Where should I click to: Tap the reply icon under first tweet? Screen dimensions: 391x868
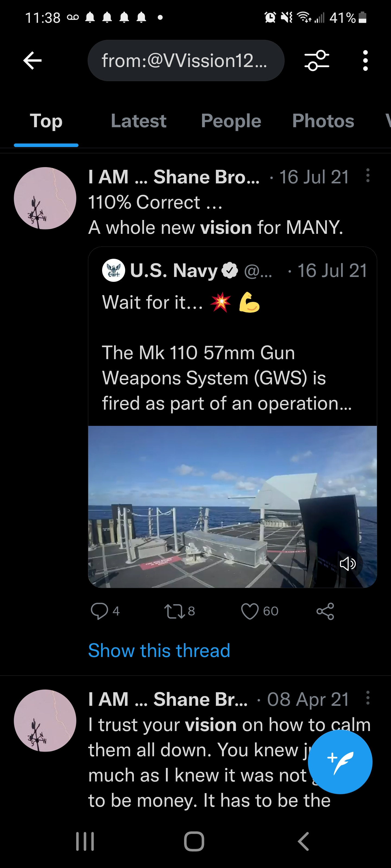coord(99,611)
